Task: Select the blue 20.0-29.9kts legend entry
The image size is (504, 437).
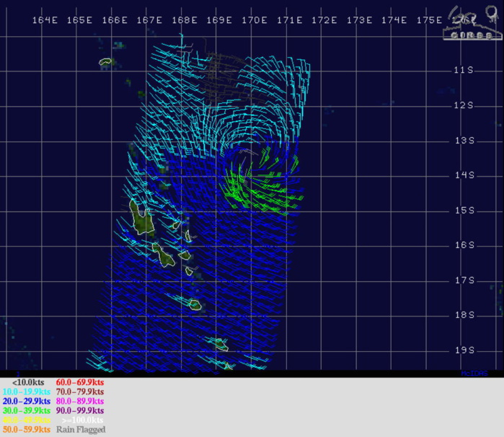Action: [26, 400]
